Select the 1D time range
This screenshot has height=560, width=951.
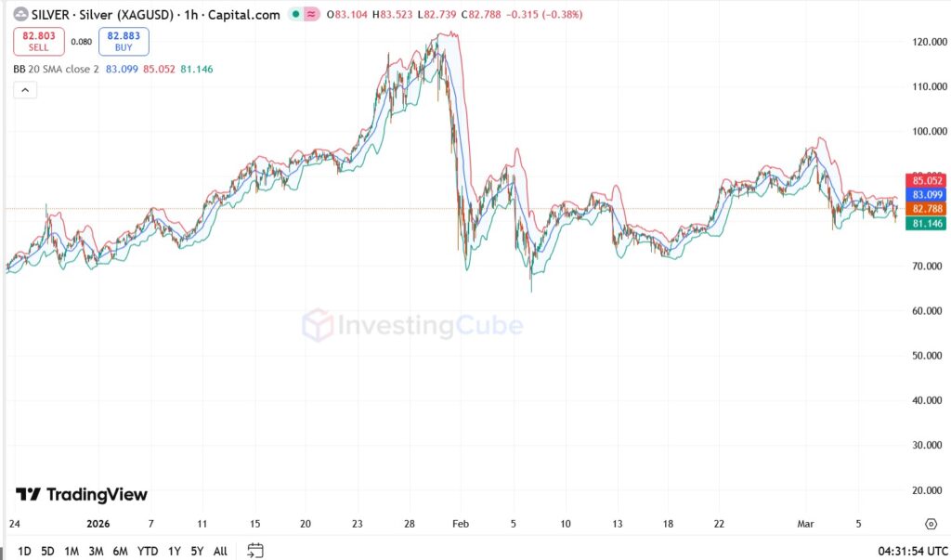tap(24, 551)
